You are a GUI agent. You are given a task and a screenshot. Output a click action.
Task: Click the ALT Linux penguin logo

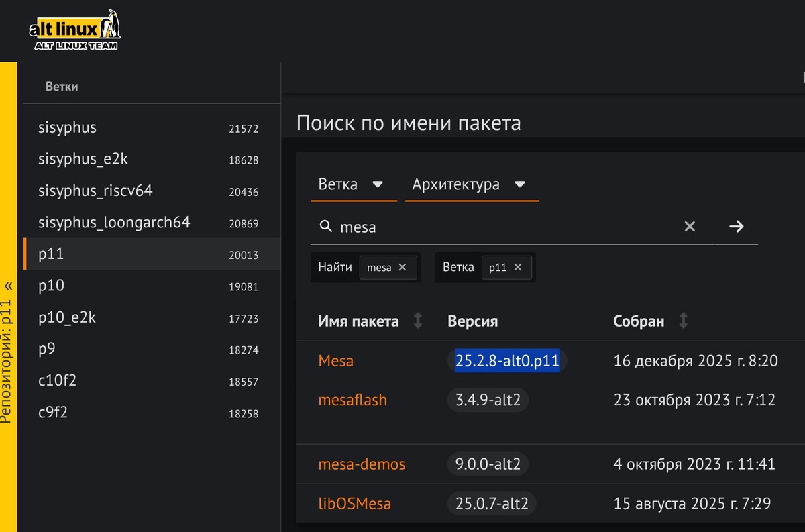point(74,32)
